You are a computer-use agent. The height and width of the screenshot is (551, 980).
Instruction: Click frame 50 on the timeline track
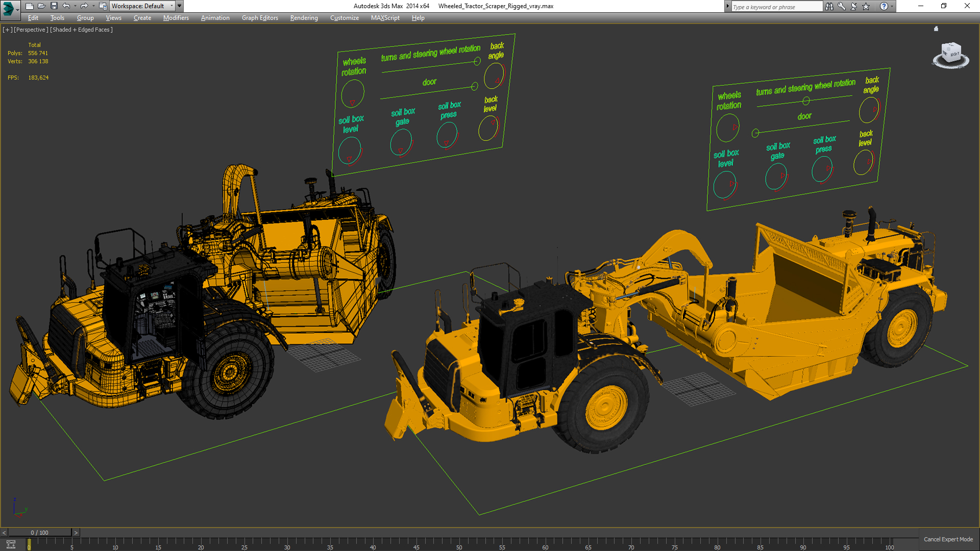459,545
